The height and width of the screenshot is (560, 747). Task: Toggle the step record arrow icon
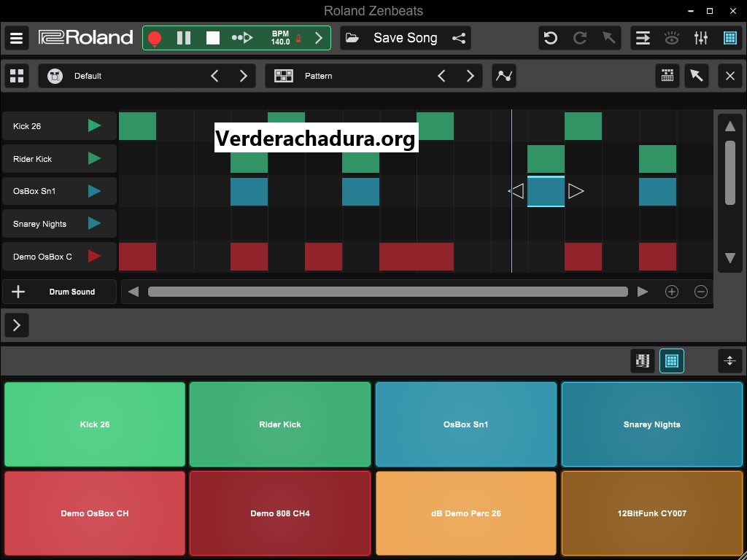click(242, 38)
